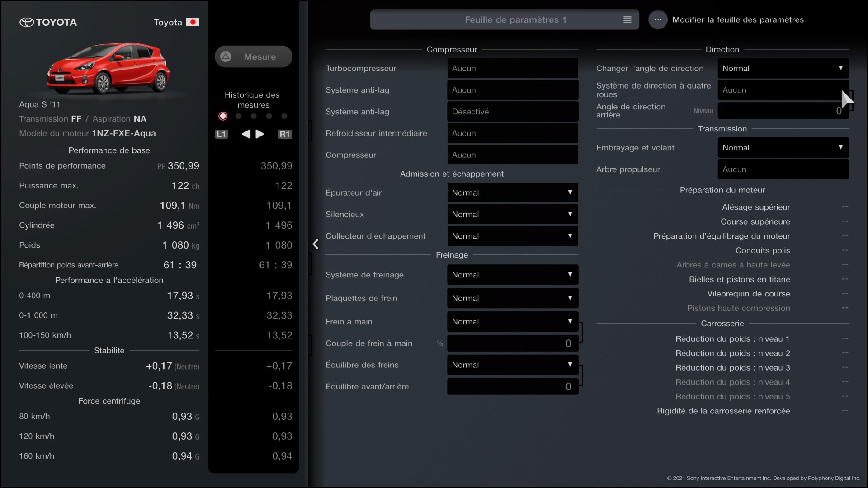The width and height of the screenshot is (868, 488).
Task: Click Modifier la feuille des paramètres
Action: (738, 20)
